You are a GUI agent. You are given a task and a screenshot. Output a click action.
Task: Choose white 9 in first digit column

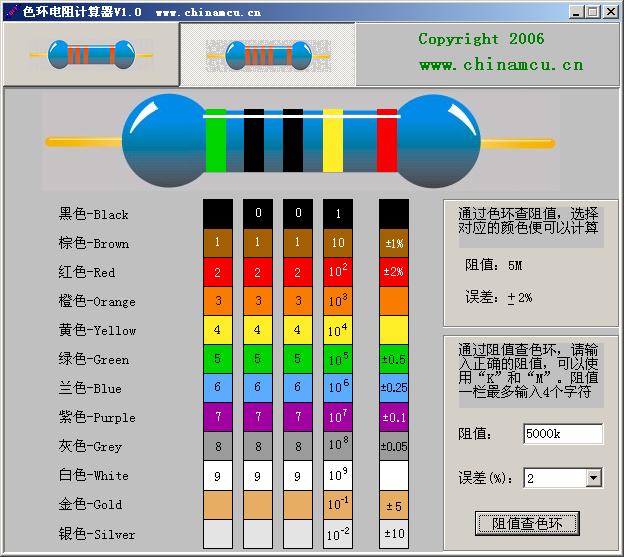click(218, 475)
